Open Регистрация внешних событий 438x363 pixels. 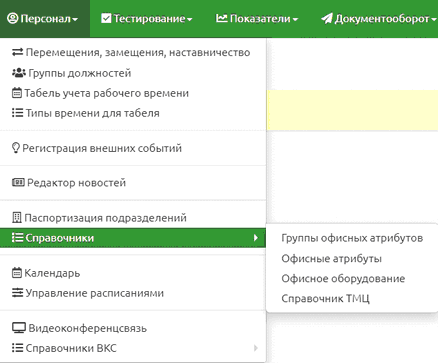pos(133,148)
